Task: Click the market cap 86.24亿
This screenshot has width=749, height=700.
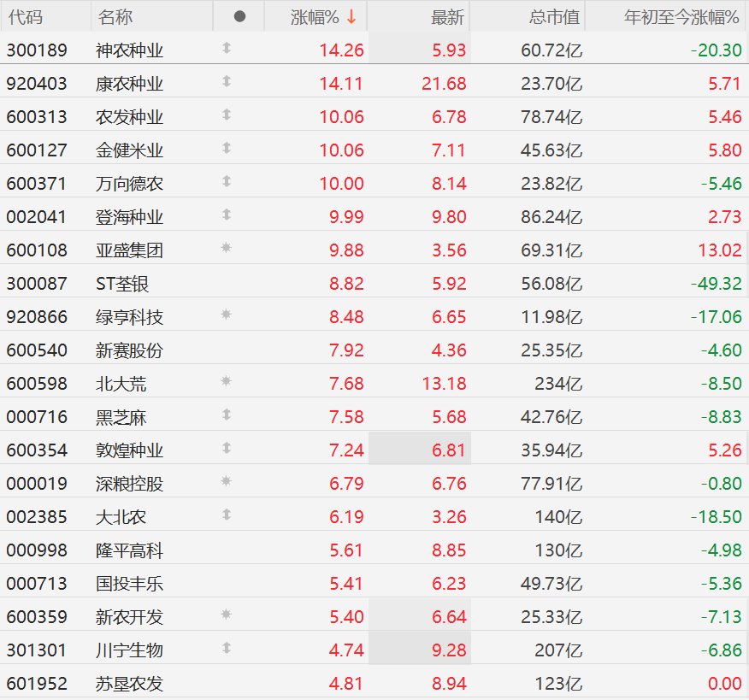Action: click(551, 217)
